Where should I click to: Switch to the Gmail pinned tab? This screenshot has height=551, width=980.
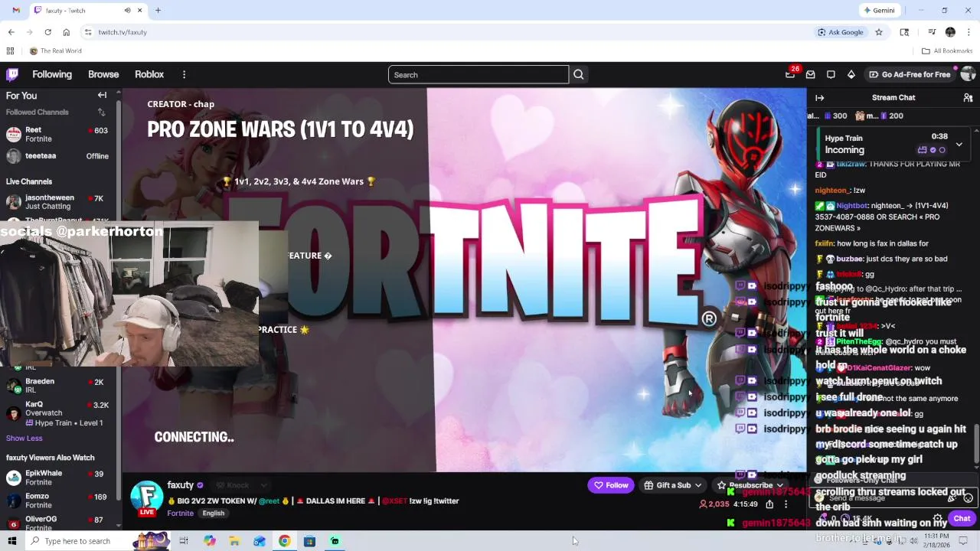16,11
